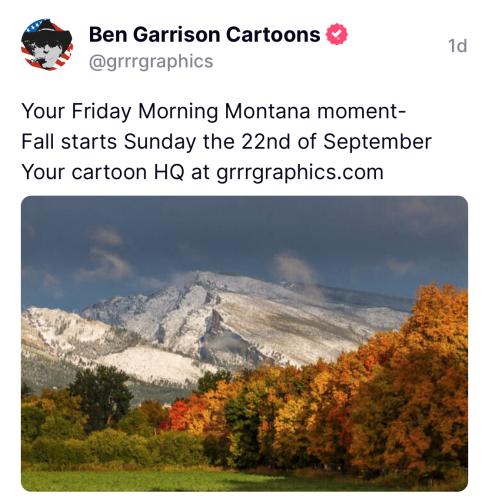This screenshot has height=500, width=489.
Task: Click the 'Your cartoon HQ at' text
Action: click(x=116, y=172)
